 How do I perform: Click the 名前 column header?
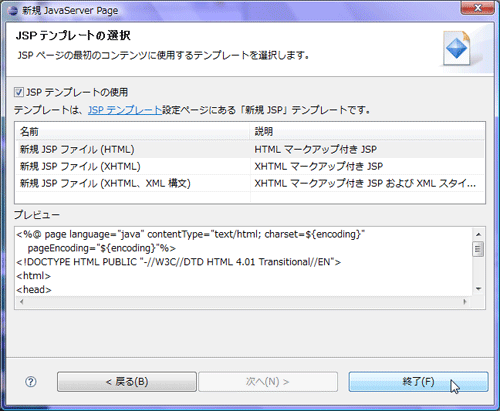click(133, 132)
